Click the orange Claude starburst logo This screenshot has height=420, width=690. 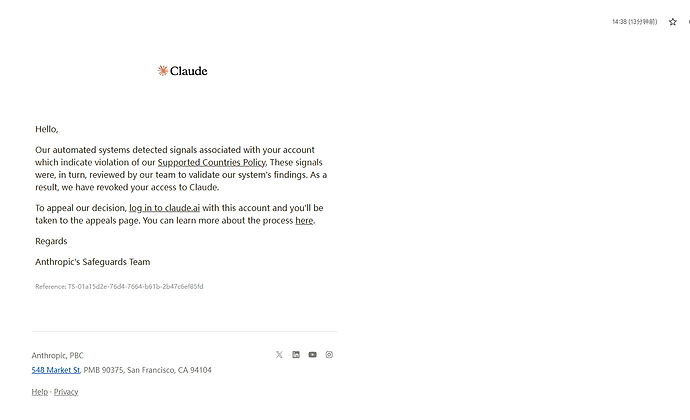(162, 70)
